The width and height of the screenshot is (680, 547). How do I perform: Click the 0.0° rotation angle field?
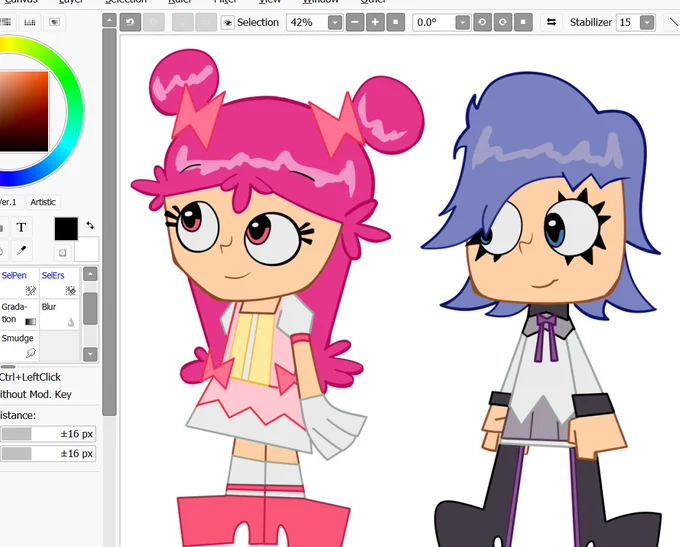434,23
